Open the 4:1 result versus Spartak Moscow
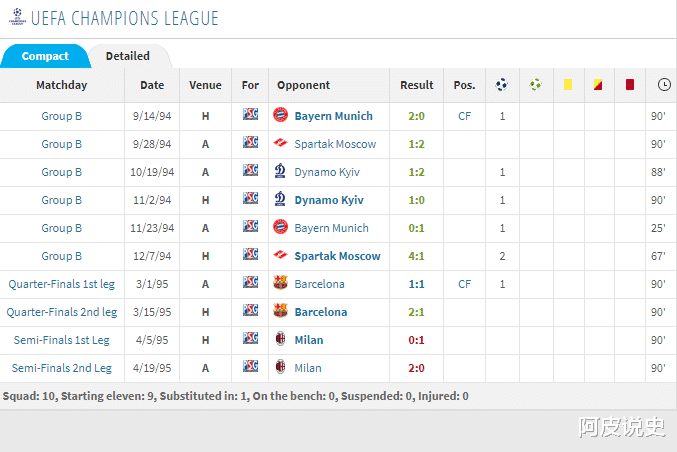The height and width of the screenshot is (452, 677). coord(417,256)
